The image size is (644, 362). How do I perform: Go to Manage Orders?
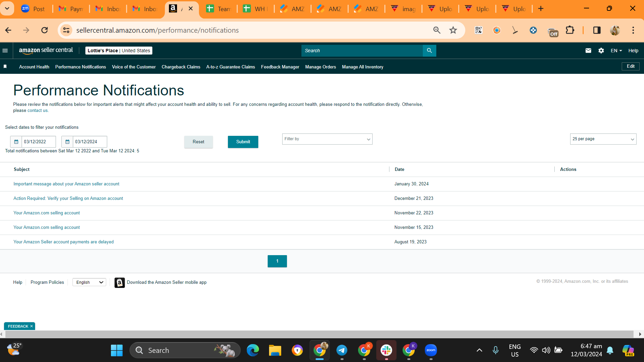(320, 67)
